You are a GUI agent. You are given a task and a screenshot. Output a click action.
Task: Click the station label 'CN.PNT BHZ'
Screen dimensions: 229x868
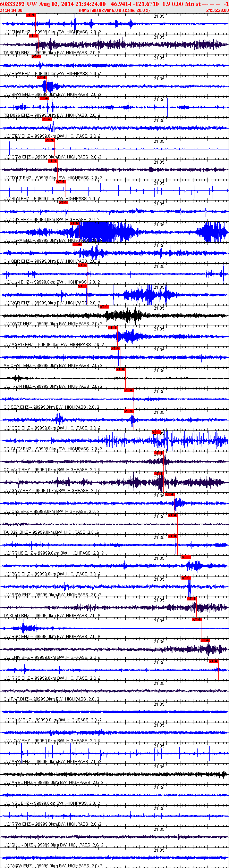[x=16, y=699]
